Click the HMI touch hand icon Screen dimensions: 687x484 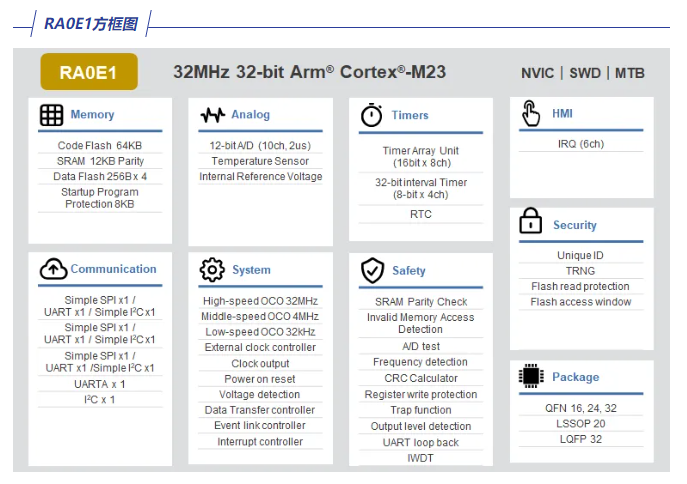point(531,113)
